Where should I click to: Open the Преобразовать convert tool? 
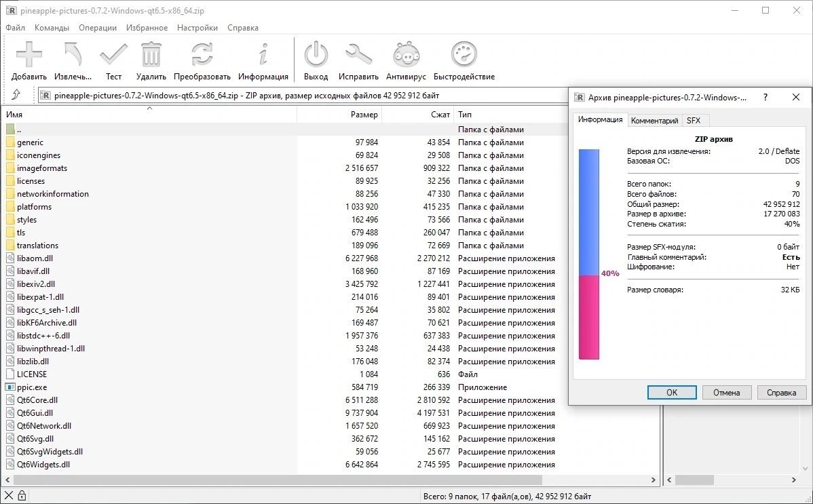click(202, 54)
